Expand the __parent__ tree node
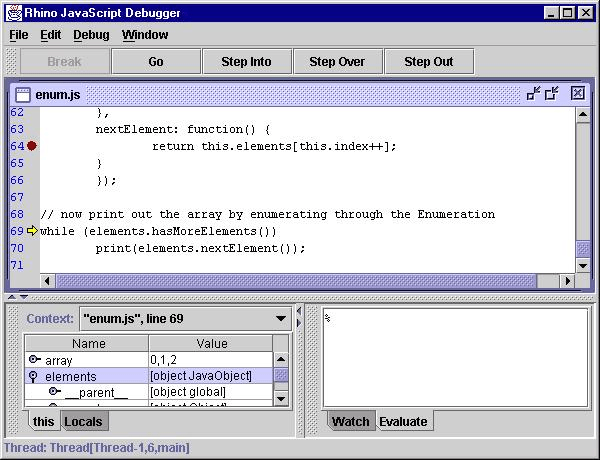The image size is (600, 460). [x=54, y=392]
